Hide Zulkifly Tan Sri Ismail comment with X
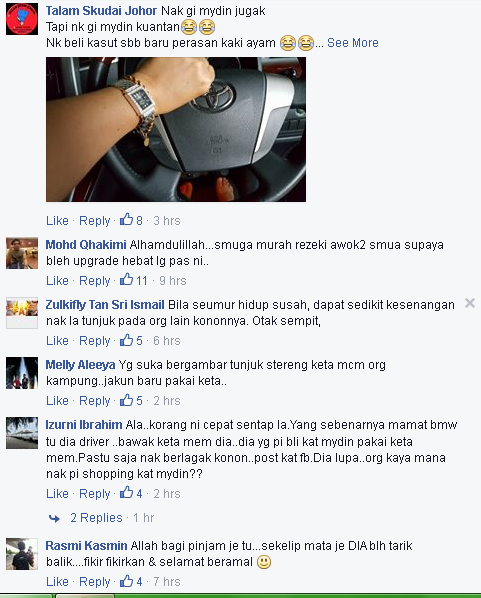Image resolution: width=481 pixels, height=598 pixels. point(470,303)
